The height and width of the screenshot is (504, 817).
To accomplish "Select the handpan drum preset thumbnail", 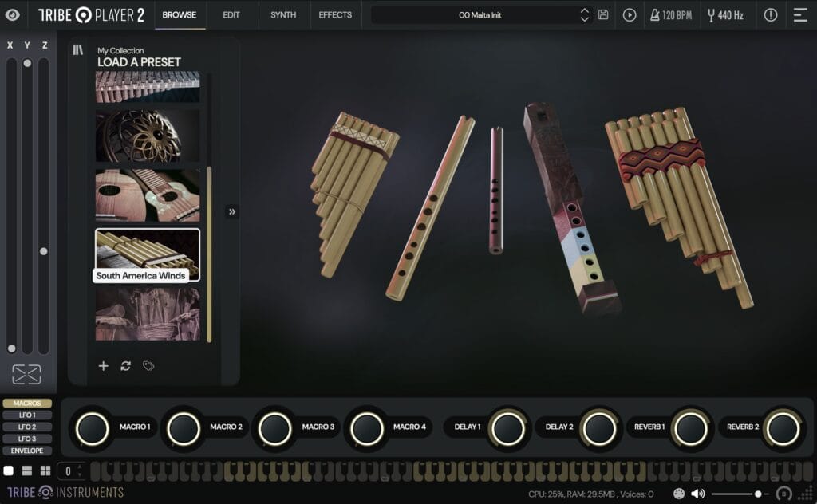I will 148,136.
